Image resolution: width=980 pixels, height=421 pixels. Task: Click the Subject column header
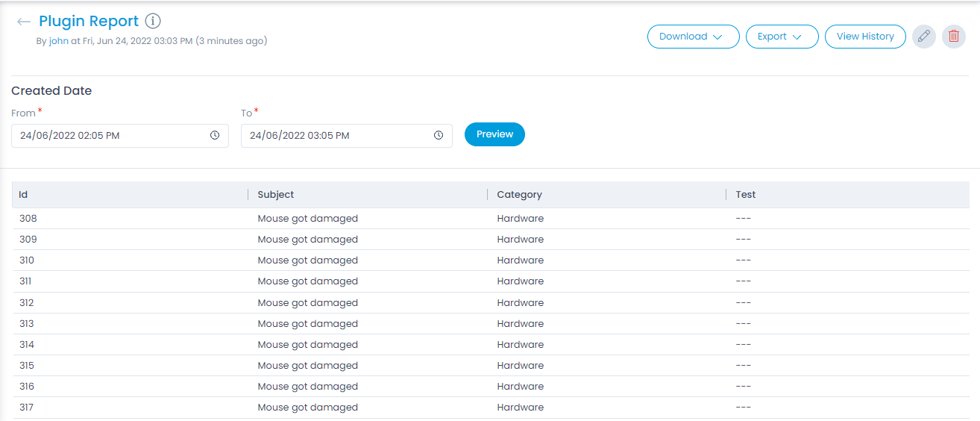pyautogui.click(x=276, y=195)
